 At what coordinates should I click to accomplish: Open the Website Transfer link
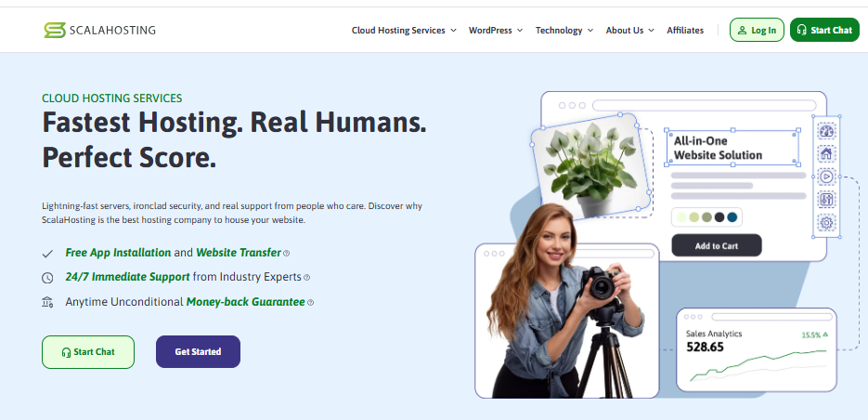pos(239,253)
